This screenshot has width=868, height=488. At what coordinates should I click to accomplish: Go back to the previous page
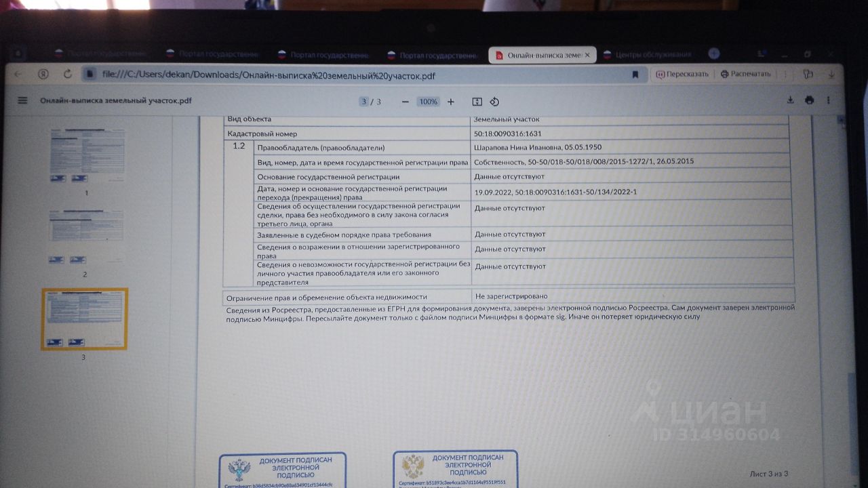pyautogui.click(x=18, y=75)
